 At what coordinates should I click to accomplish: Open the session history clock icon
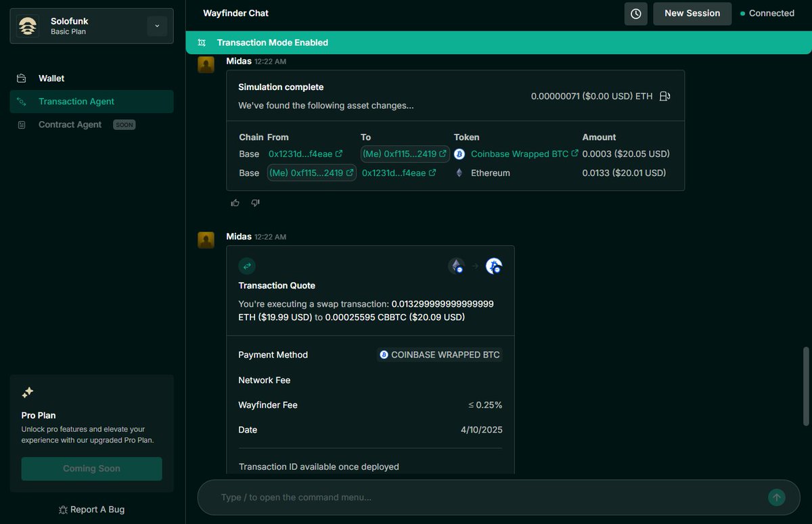635,14
